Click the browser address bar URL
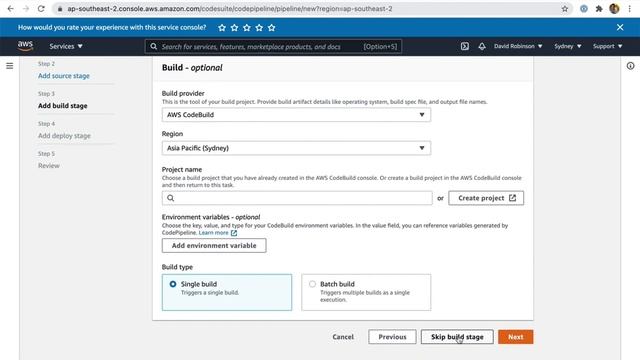The image size is (640, 360). [230, 9]
